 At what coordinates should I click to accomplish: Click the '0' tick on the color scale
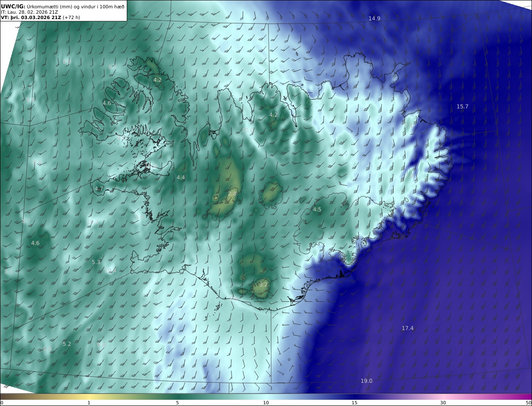[2, 403]
